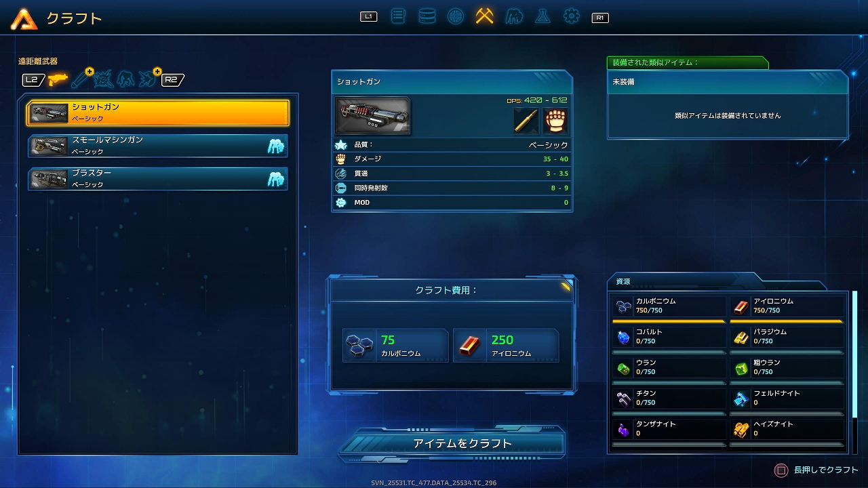Click the カルボニウム resource entry
The height and width of the screenshot is (488, 868).
[x=669, y=306]
